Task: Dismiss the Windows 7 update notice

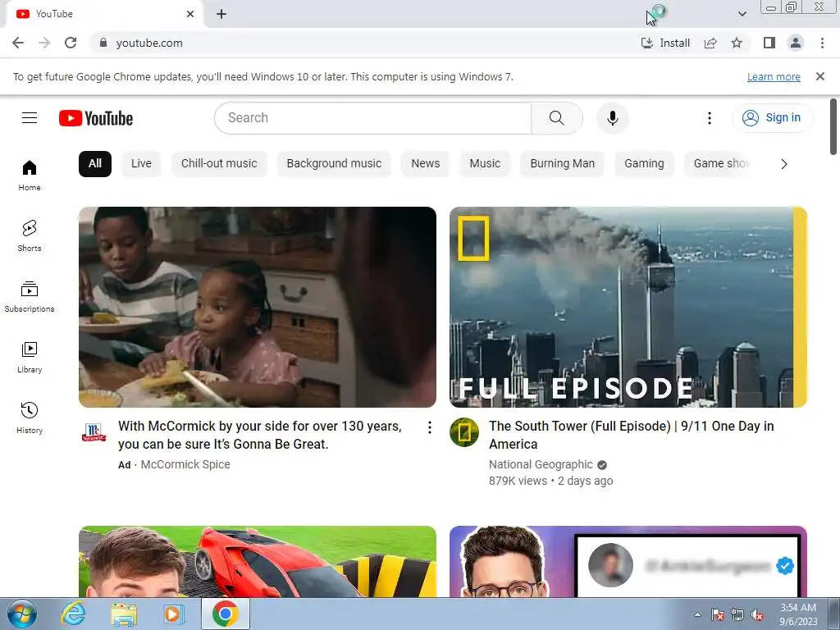Action: 820,76
